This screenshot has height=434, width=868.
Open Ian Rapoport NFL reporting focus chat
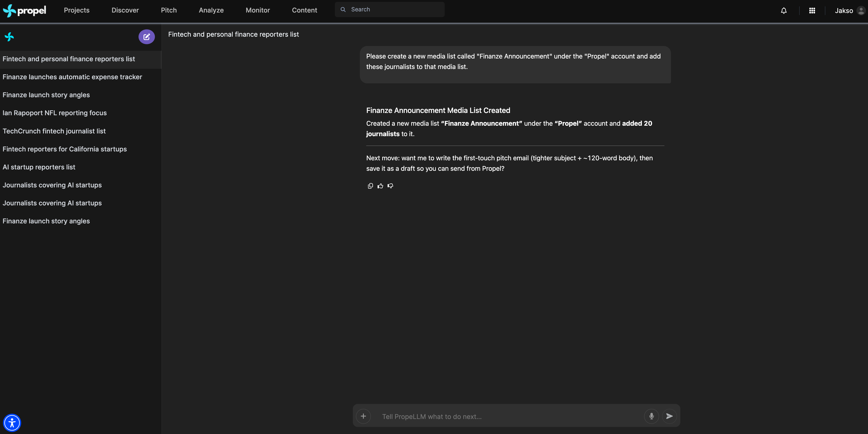(x=55, y=113)
